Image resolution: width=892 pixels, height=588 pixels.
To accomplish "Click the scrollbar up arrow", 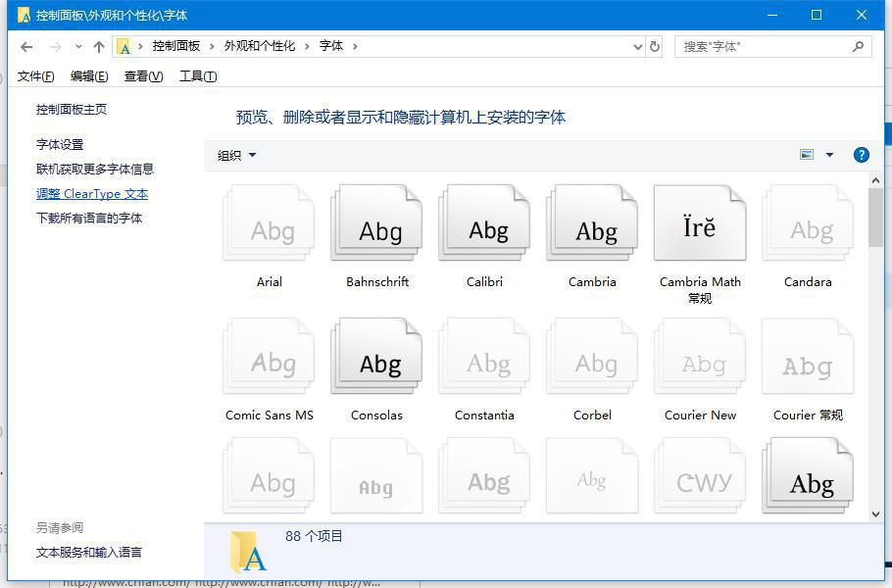I will coord(875,180).
